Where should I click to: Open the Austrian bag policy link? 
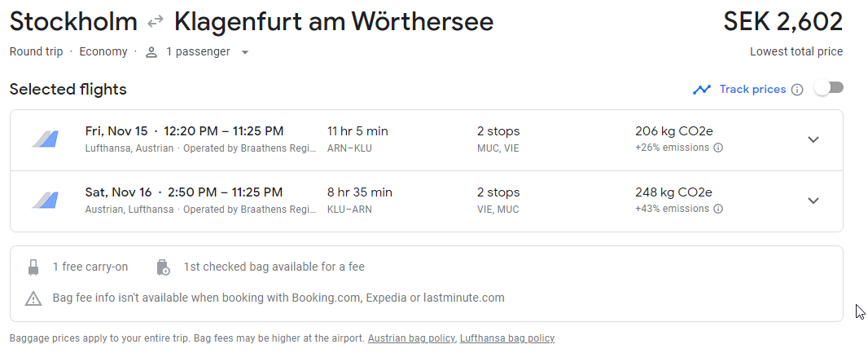(x=411, y=338)
